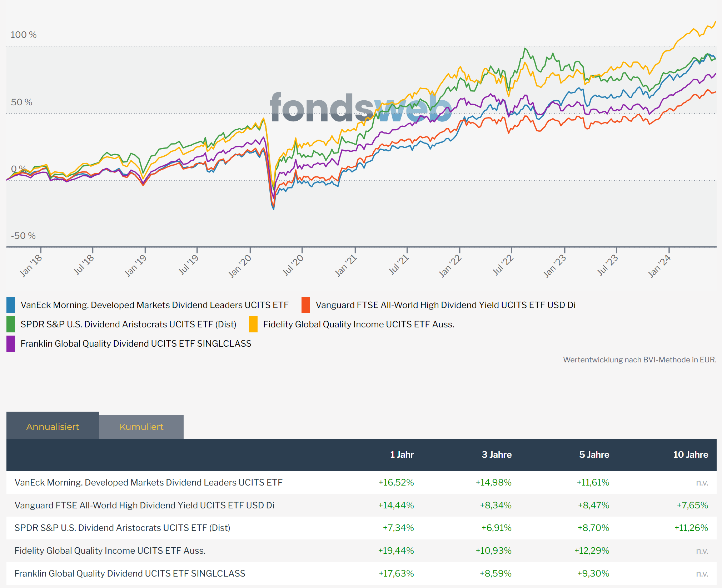
Task: Click the 1 Jahr column header
Action: click(x=402, y=454)
